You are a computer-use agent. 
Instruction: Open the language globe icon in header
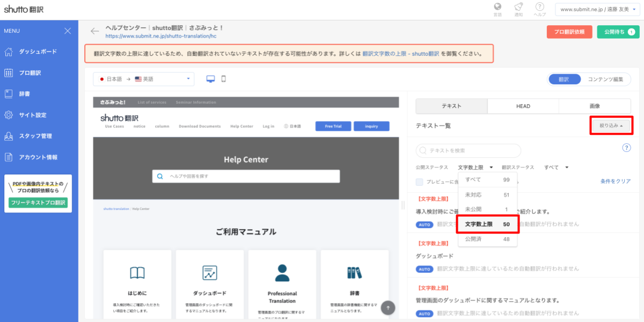[497, 7]
